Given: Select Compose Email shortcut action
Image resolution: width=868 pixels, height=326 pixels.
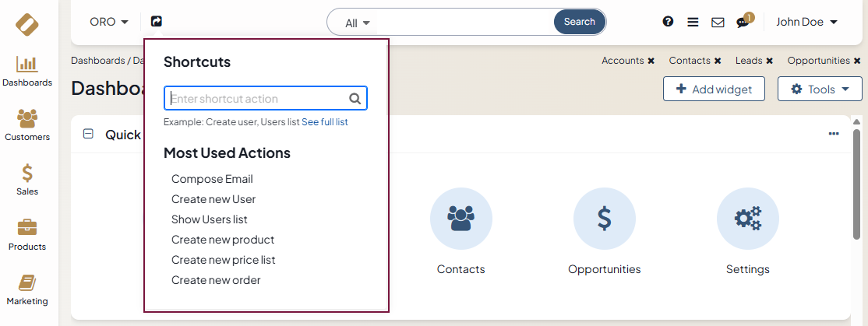Looking at the screenshot, I should [x=212, y=179].
